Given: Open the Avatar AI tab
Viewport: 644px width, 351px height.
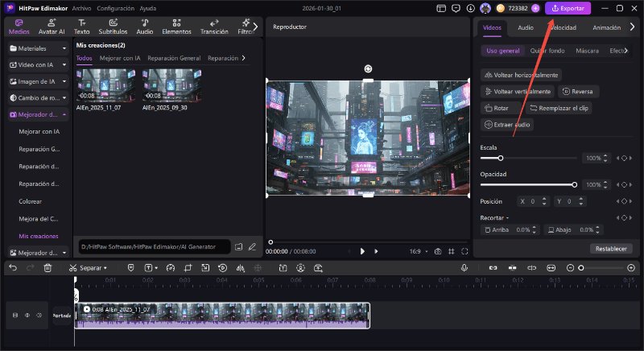Looking at the screenshot, I should (52, 27).
